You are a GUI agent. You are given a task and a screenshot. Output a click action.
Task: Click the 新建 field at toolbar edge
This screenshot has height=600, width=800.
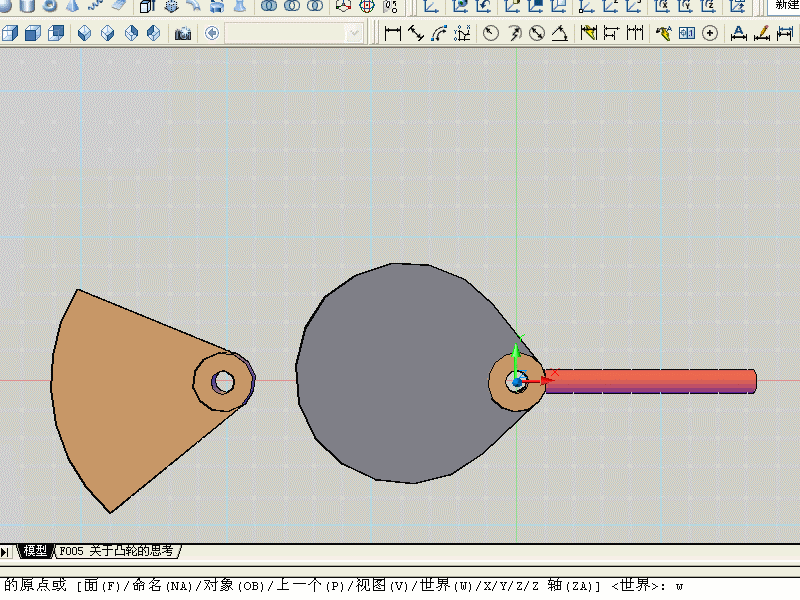pos(784,6)
